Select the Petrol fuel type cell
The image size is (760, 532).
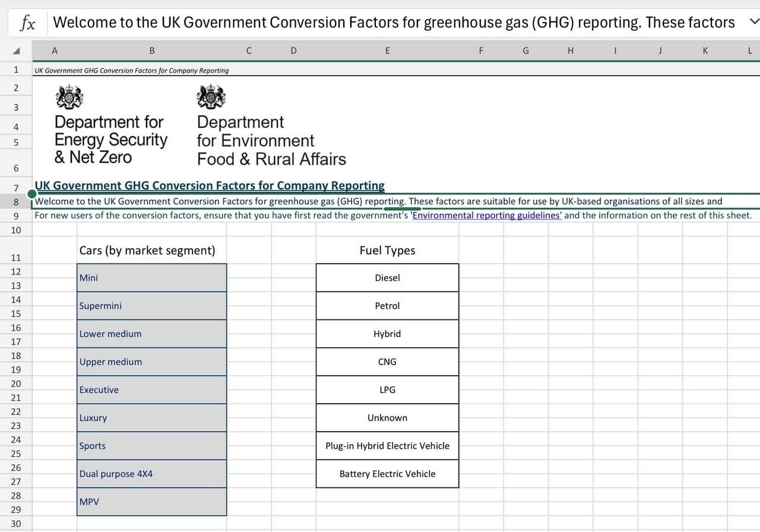(x=388, y=306)
